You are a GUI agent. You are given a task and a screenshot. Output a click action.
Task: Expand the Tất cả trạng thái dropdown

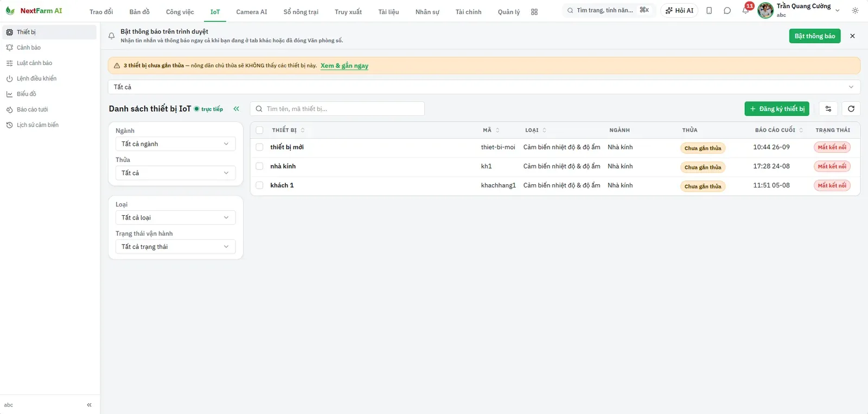pos(176,247)
